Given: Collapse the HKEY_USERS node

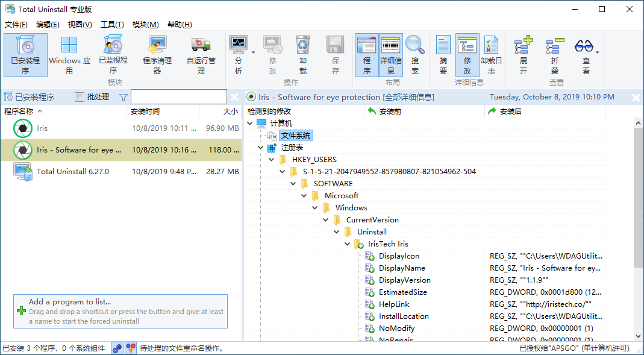Looking at the screenshot, I should pyautogui.click(x=272, y=160).
